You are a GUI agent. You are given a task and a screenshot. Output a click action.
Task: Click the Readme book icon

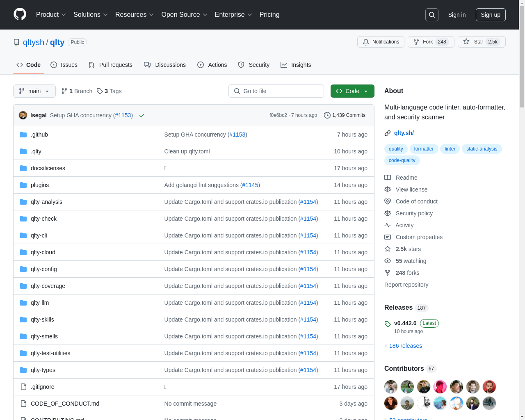click(388, 178)
